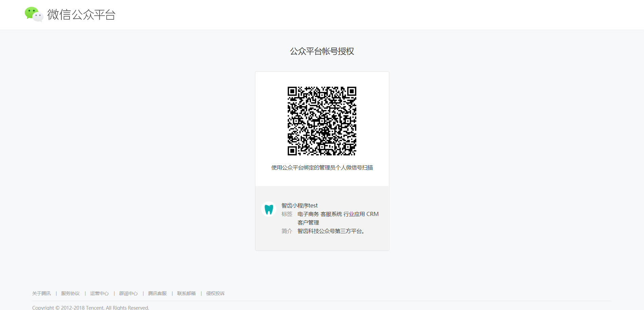Click the authorization QR code image
The width and height of the screenshot is (644, 310).
[322, 121]
